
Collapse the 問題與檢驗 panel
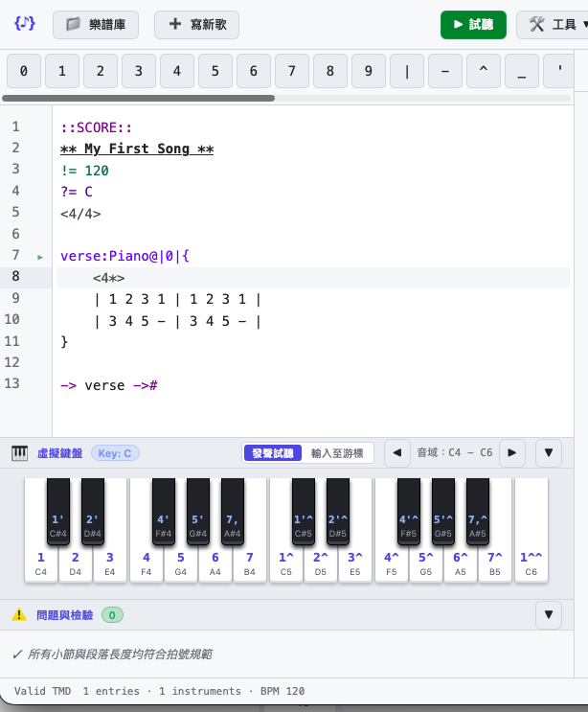[x=549, y=615]
